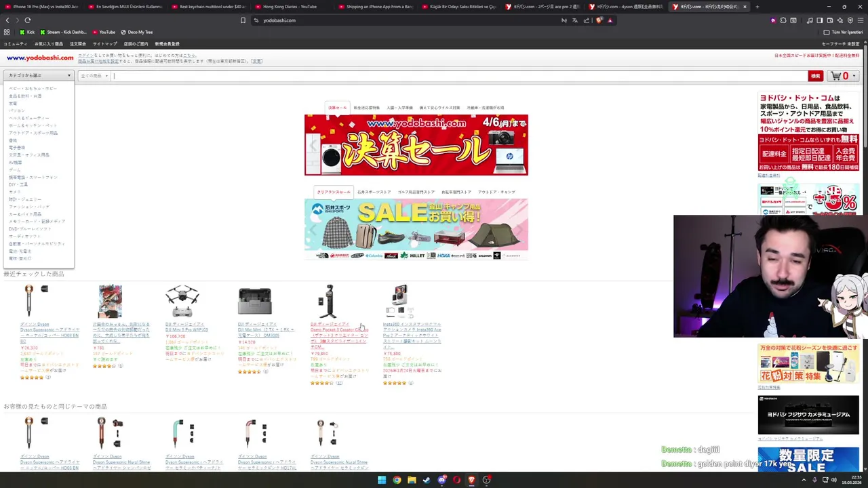Show previous slide on 決算セール banner

313,145
